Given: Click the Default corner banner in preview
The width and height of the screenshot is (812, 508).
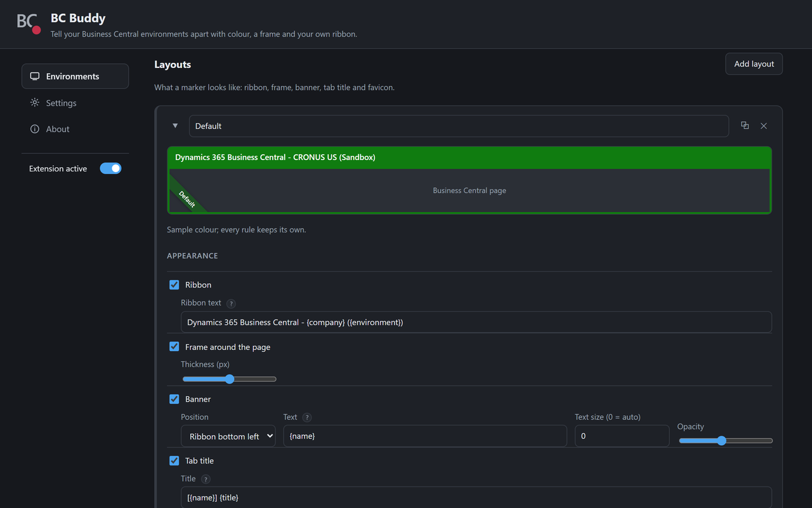Looking at the screenshot, I should click(x=187, y=199).
